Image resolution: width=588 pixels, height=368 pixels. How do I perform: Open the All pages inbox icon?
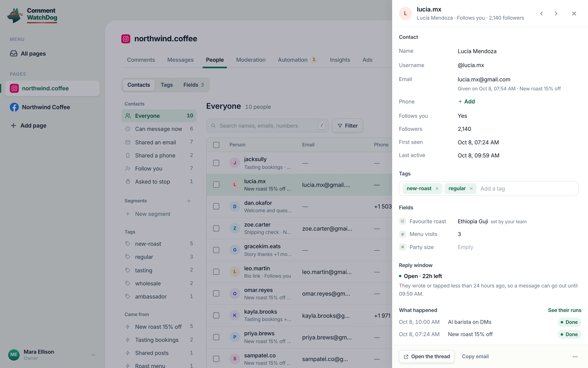tap(14, 54)
